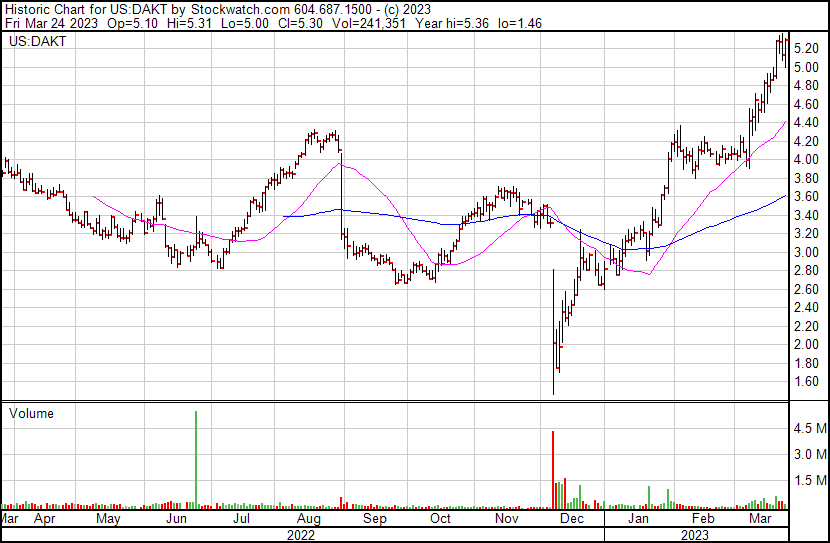Click the 3.60 price axis label
The height and width of the screenshot is (543, 830).
pos(806,197)
